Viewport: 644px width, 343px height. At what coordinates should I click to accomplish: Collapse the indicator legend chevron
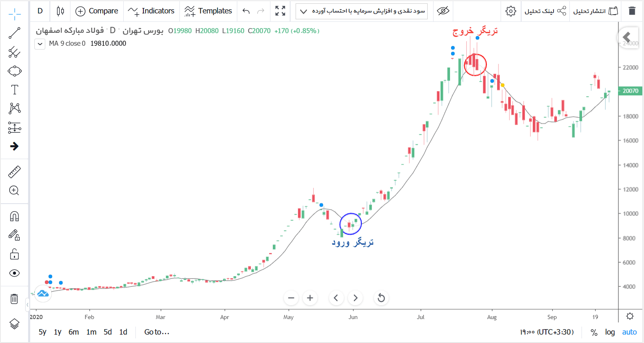point(40,44)
